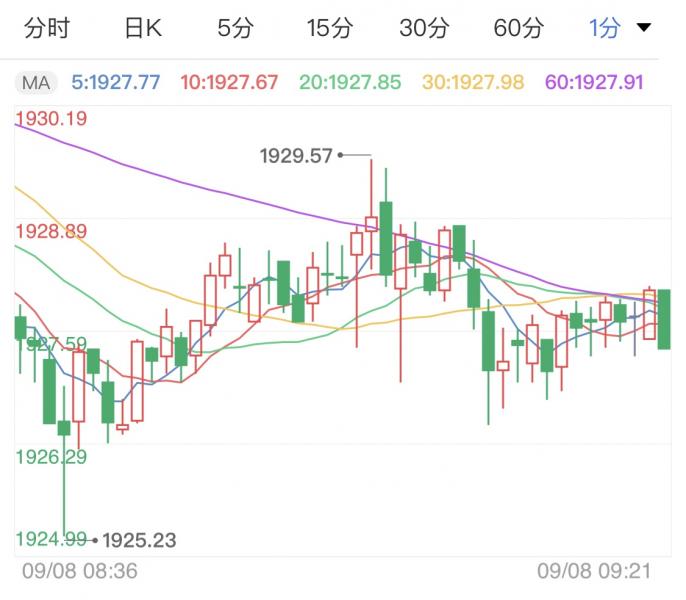
Task: Click the 1930.19 price axis label
Action: point(51,119)
